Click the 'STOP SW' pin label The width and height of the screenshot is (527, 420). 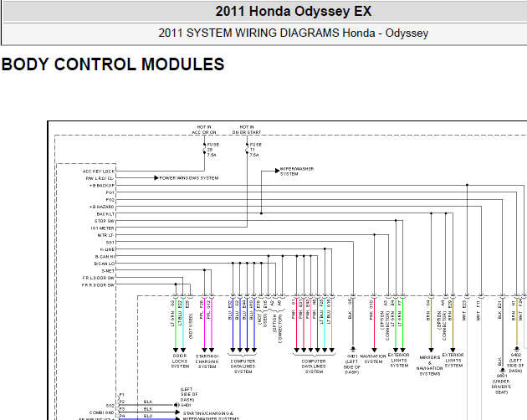click(105, 221)
